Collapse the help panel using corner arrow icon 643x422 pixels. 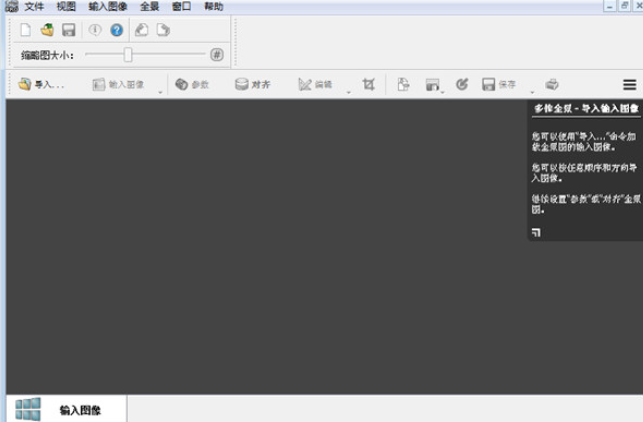[x=536, y=233]
